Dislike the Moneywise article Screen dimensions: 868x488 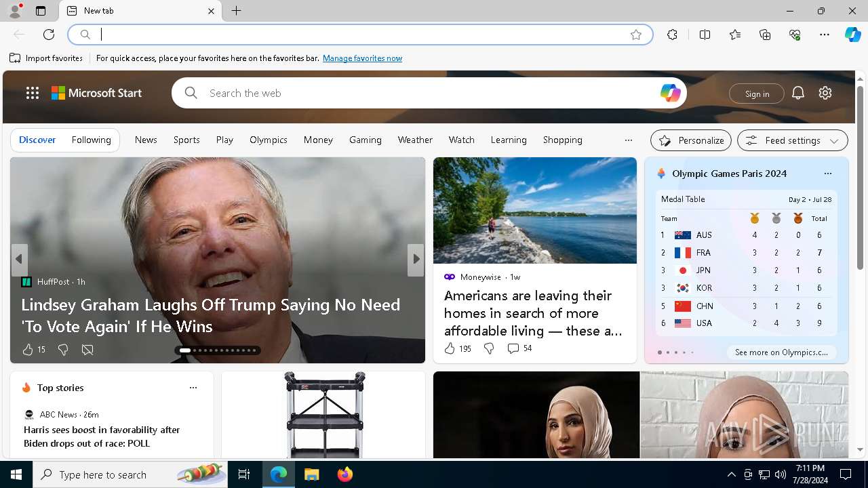point(489,348)
